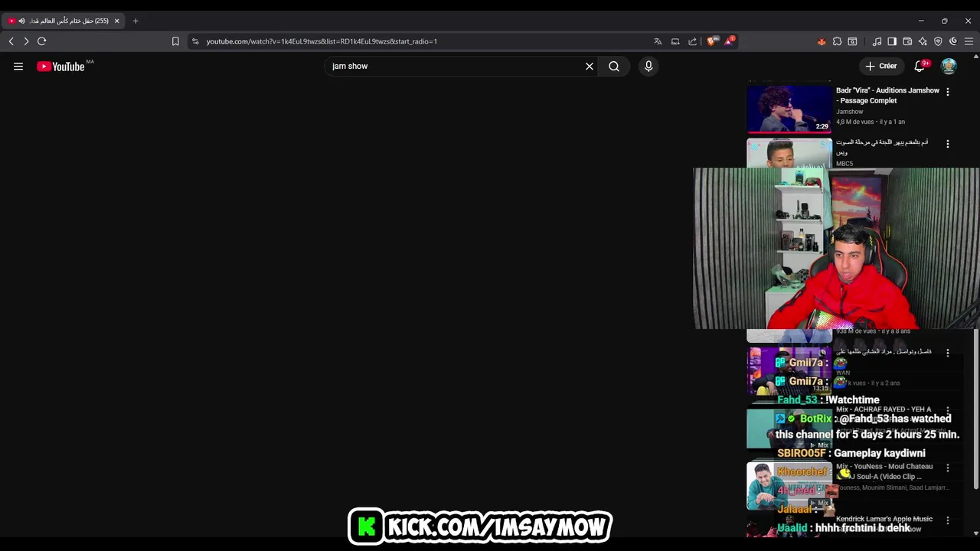980x551 pixels.
Task: Click the Créer button
Action: coord(881,67)
